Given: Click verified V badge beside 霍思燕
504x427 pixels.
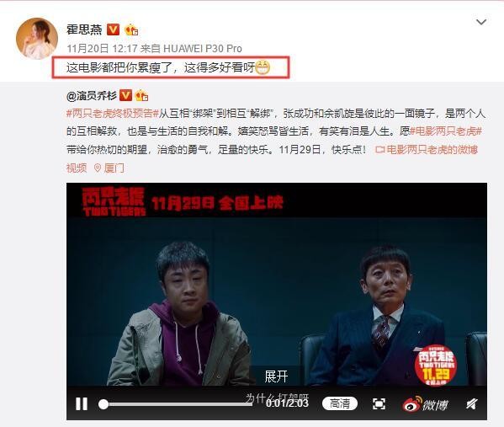Looking at the screenshot, I should pos(113,29).
